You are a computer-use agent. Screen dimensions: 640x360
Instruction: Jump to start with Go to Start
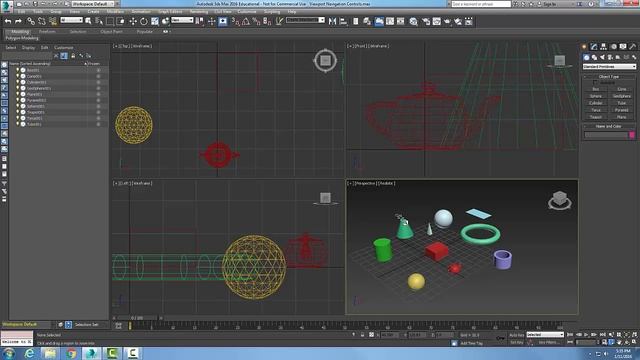click(x=570, y=335)
